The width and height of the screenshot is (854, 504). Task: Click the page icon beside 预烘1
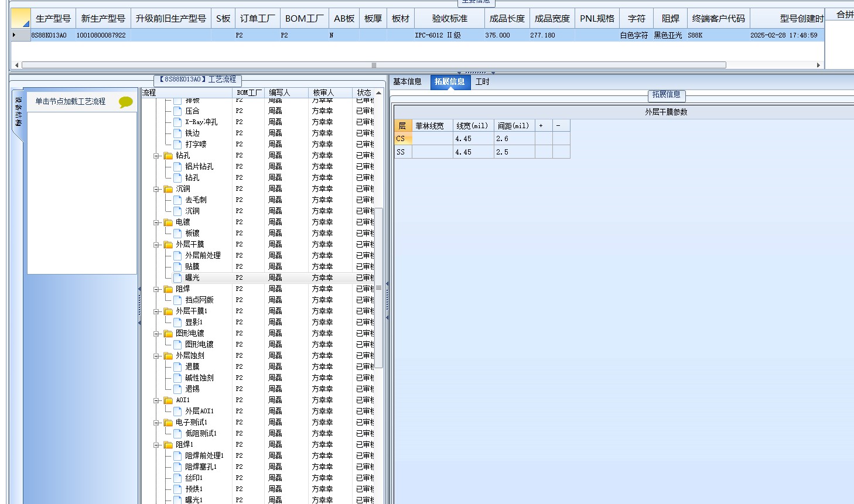pos(177,489)
